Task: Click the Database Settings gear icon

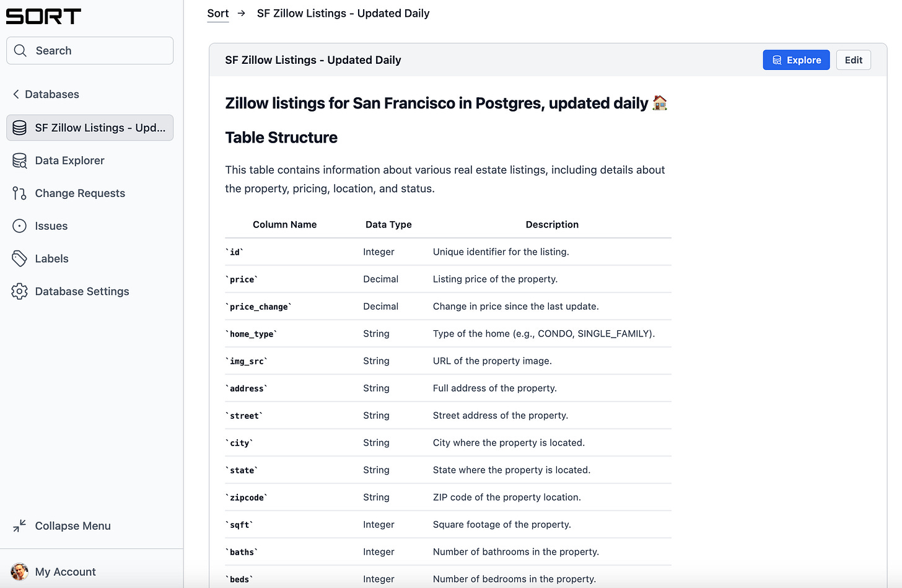Action: pos(20,291)
